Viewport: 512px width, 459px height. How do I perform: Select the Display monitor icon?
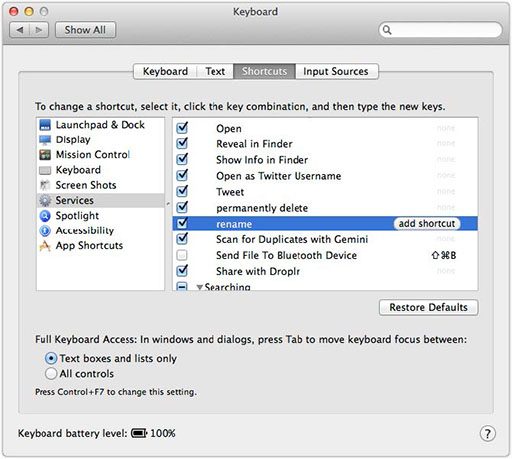(45, 140)
